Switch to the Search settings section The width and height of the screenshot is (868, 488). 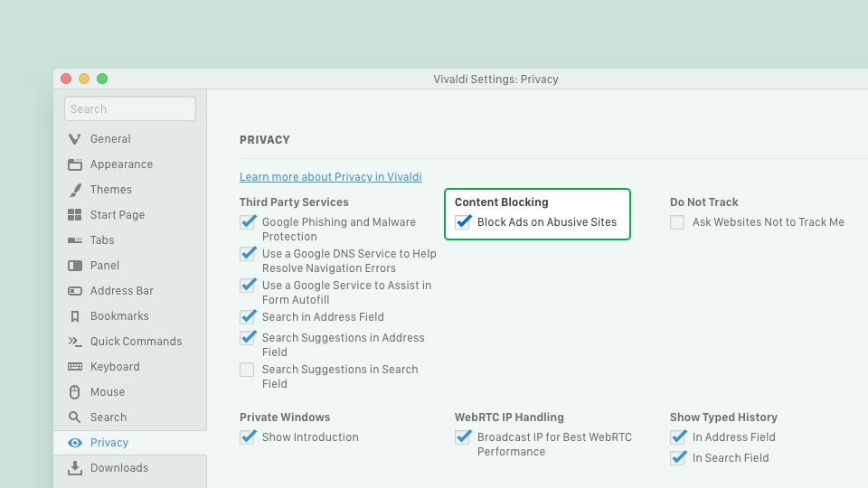pos(108,418)
